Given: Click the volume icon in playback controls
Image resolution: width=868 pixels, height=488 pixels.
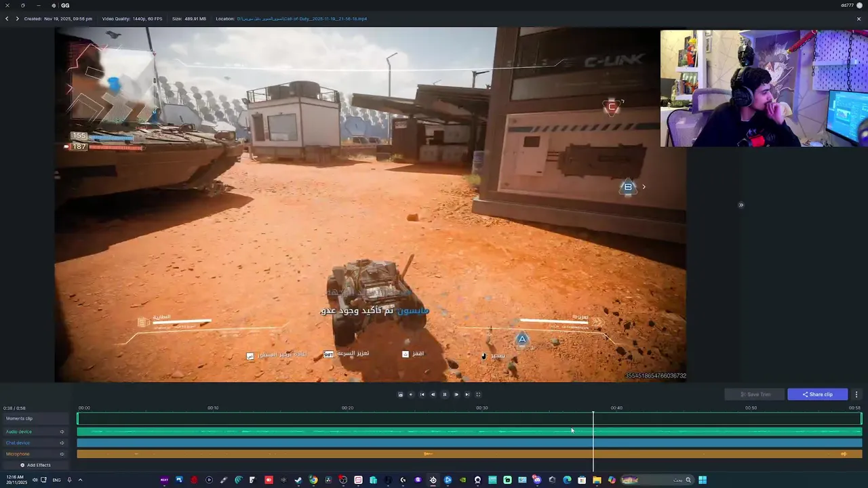Looking at the screenshot, I should (410, 394).
